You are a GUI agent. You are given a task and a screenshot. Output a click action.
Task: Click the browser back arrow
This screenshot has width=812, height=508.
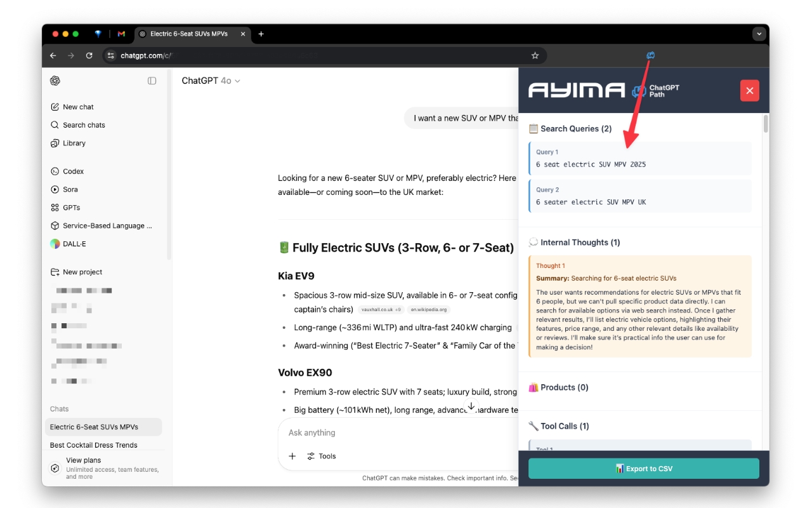tap(53, 56)
